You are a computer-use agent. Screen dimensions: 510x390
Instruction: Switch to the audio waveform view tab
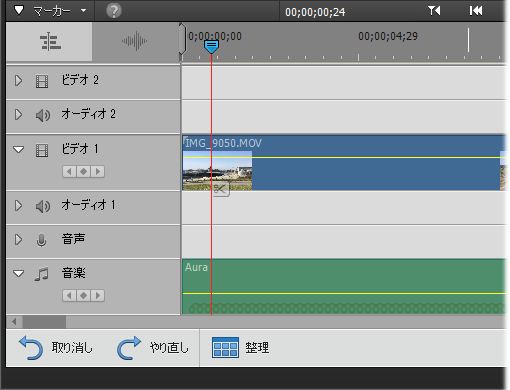(x=135, y=41)
